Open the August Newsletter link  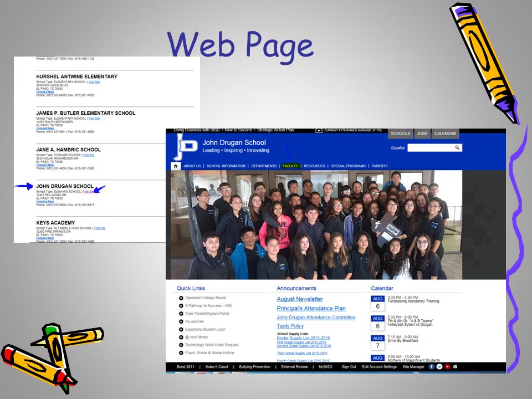pyautogui.click(x=300, y=299)
